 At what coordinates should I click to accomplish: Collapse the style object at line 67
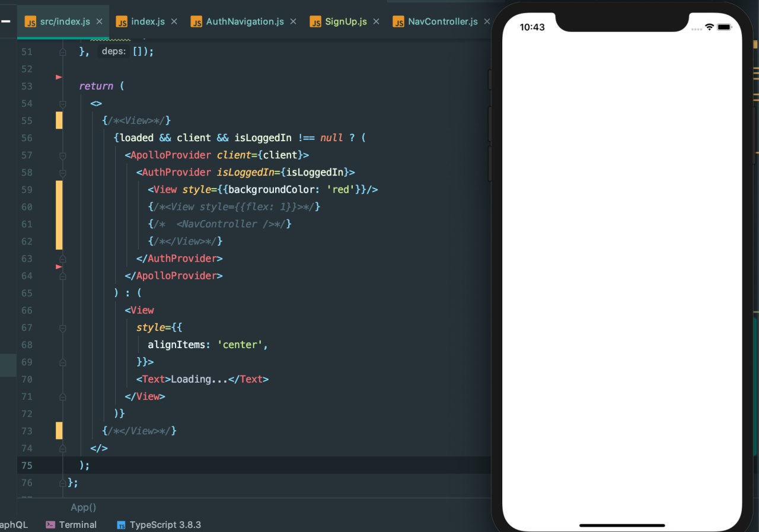(63, 327)
